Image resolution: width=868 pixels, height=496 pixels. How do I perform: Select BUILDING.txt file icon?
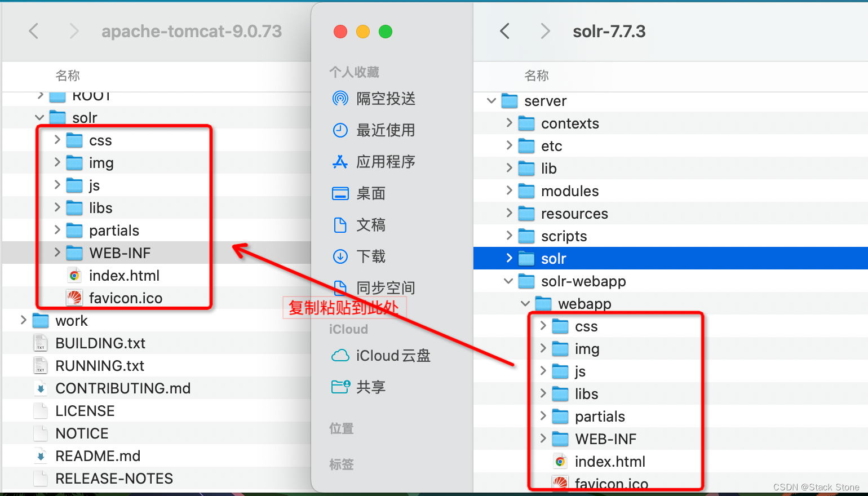click(41, 343)
